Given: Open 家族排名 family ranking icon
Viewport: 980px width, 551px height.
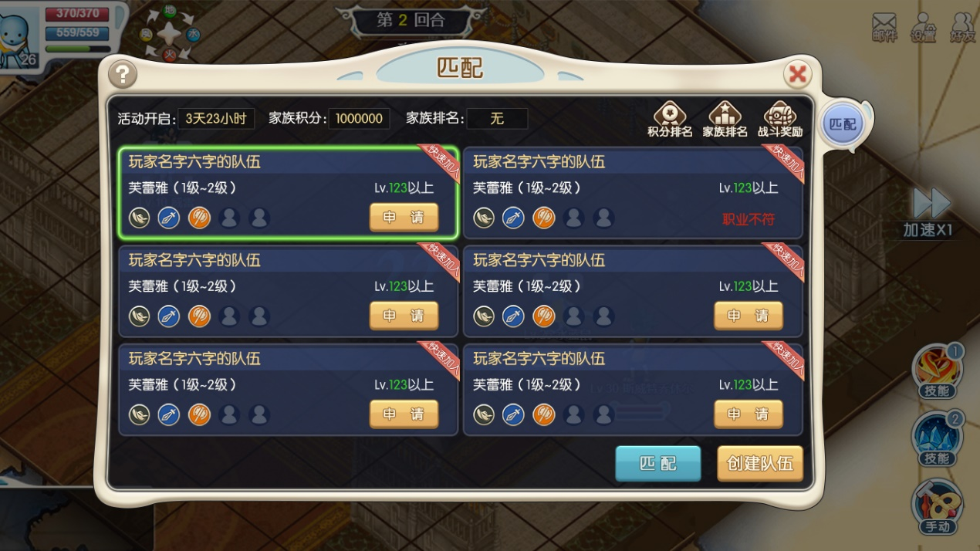Looking at the screenshot, I should click(725, 120).
